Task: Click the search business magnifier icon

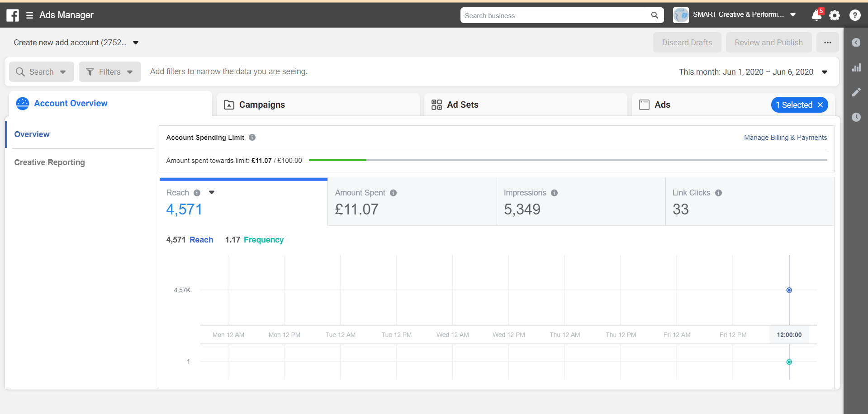Action: [x=655, y=15]
